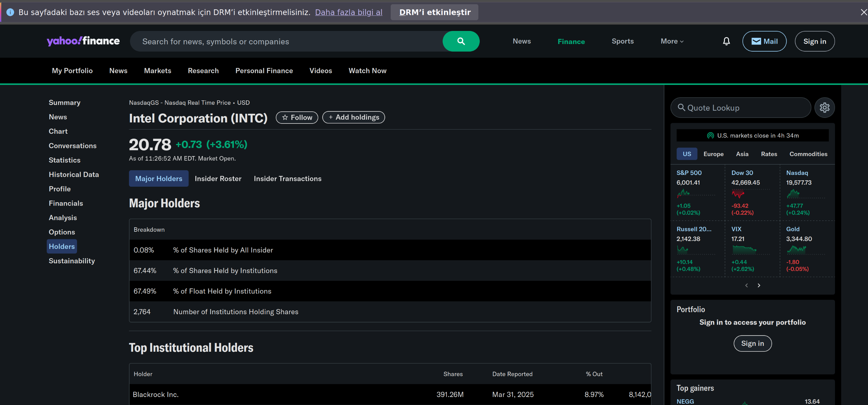The image size is (868, 405).
Task: Open Conversations in the sidebar
Action: 73,146
